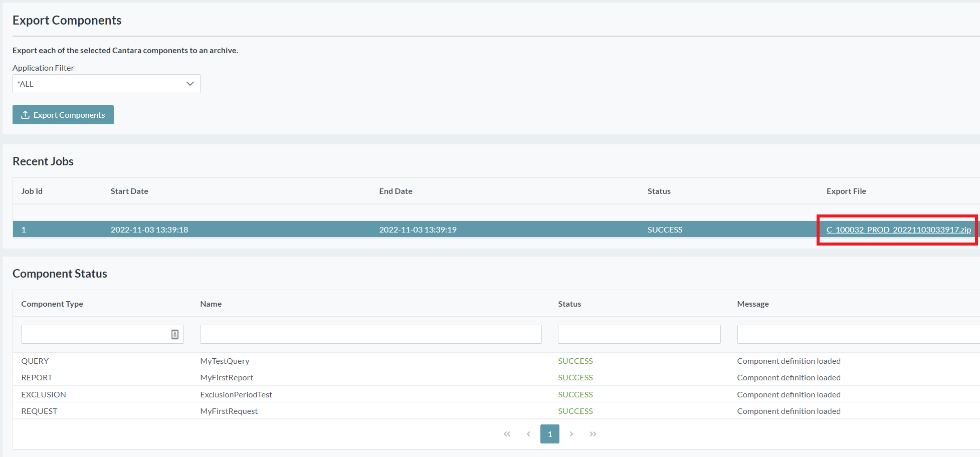Sort by the Start Date column header
Screen dimensions: 980x457
[129, 191]
